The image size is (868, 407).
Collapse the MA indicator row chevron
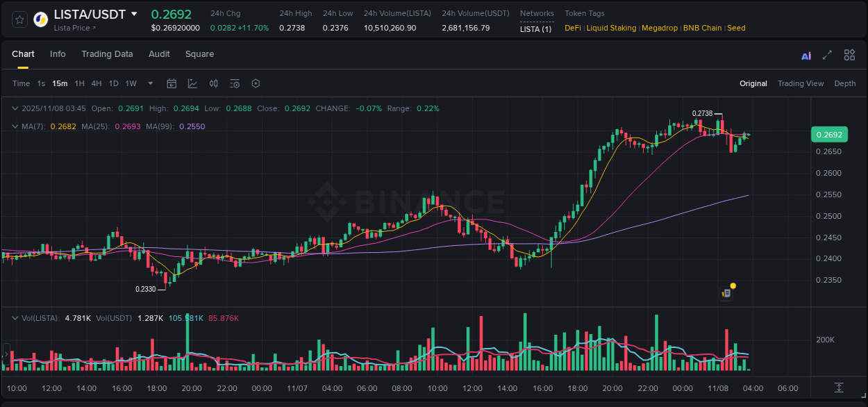pos(15,126)
